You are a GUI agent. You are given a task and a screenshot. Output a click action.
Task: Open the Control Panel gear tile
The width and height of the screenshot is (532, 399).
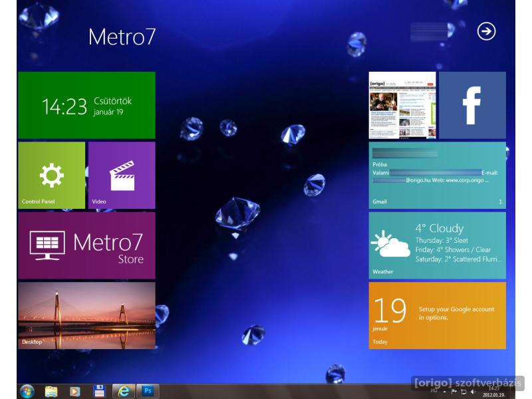pyautogui.click(x=52, y=175)
